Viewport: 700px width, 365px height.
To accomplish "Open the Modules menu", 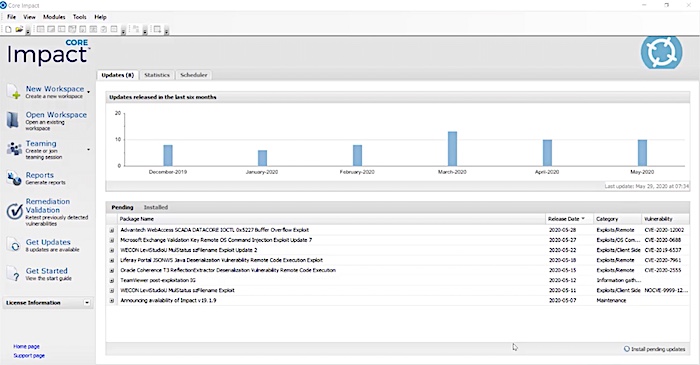I will [54, 17].
